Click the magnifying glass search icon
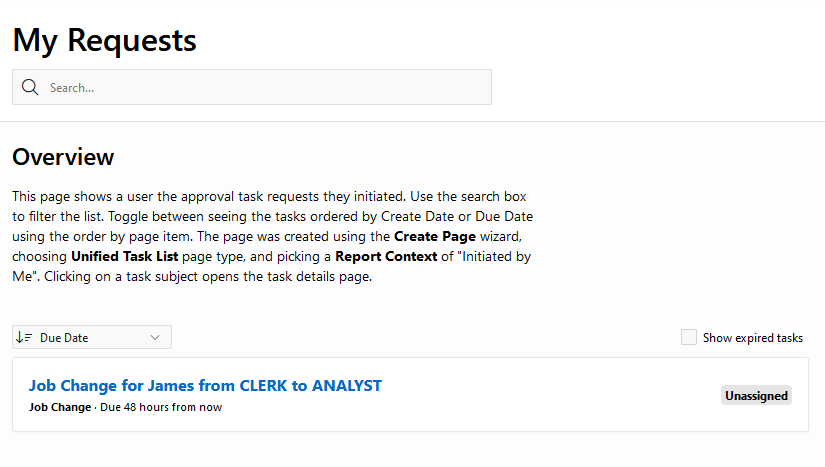 click(x=30, y=87)
